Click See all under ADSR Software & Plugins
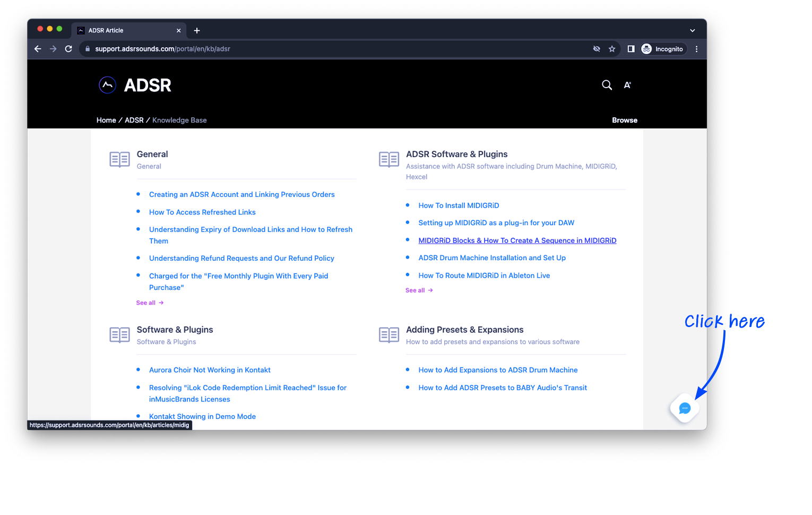Image resolution: width=812 pixels, height=515 pixels. (x=419, y=290)
